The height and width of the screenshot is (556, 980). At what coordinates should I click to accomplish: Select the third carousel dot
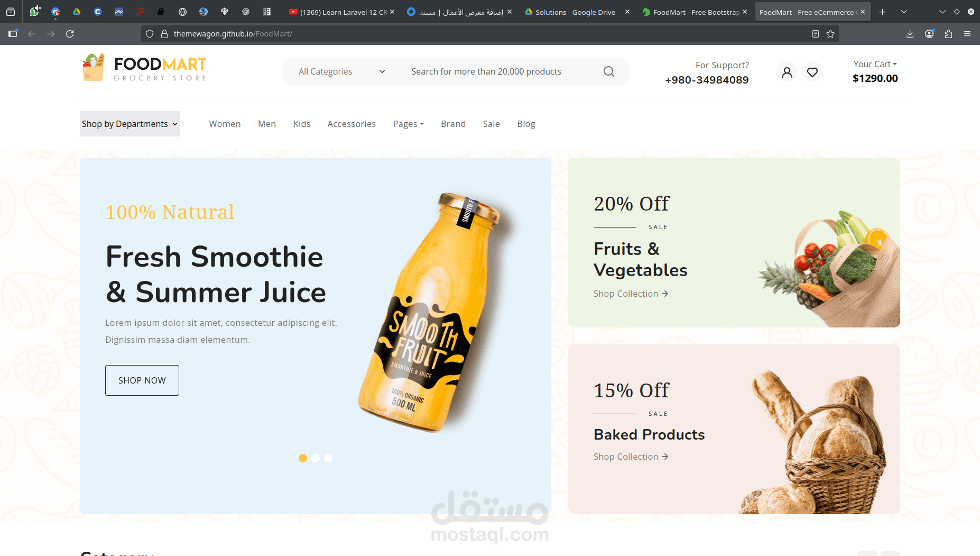pos(328,458)
